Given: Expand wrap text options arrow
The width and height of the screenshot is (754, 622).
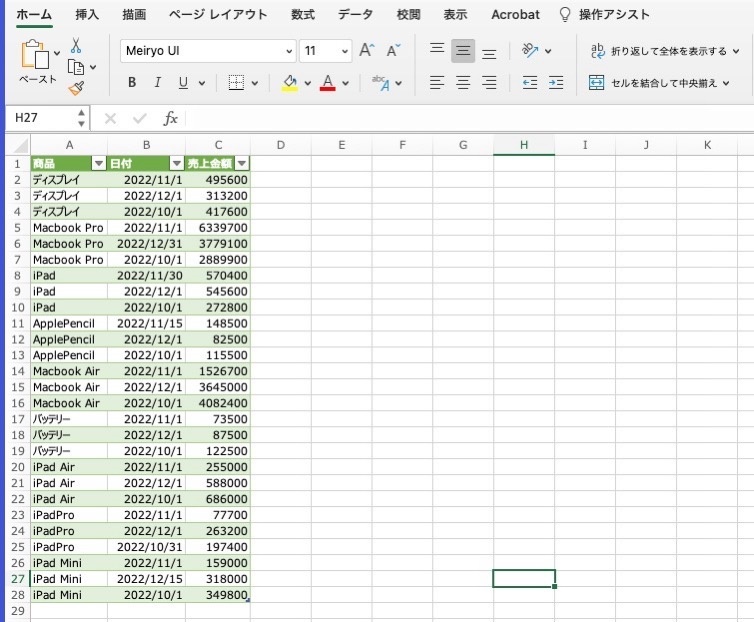Looking at the screenshot, I should 736,51.
